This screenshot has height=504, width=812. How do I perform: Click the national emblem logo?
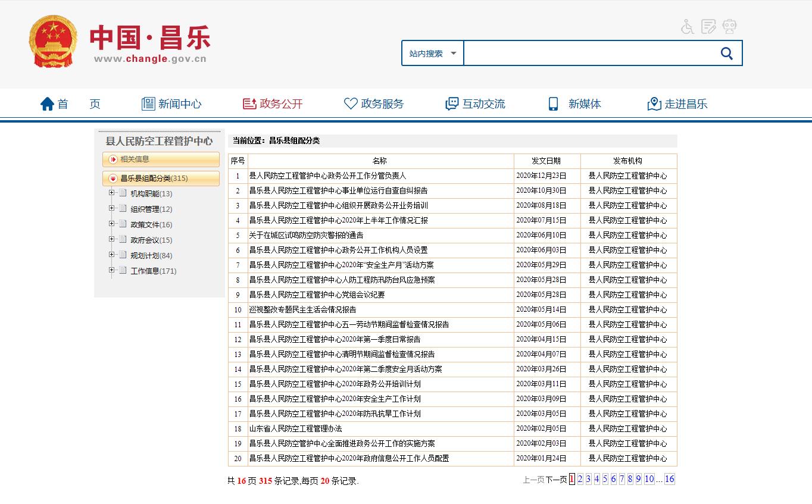[53, 42]
